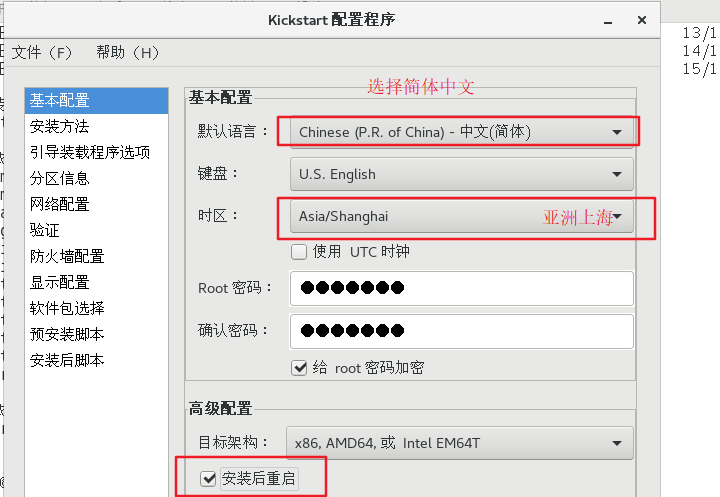Open the 键盘 U.S. English dropdown
Image resolution: width=720 pixels, height=497 pixels.
pyautogui.click(x=461, y=174)
